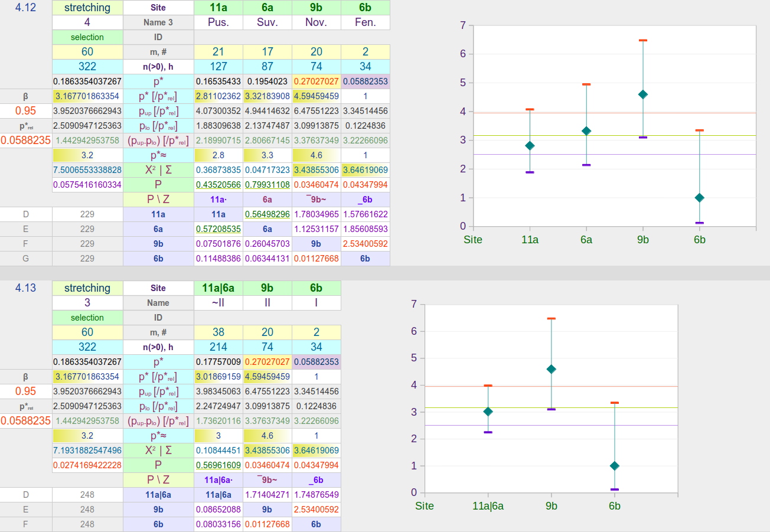This screenshot has width=770, height=532.
Task: Click the '6a' axis label in upper chart
Action: coord(586,240)
